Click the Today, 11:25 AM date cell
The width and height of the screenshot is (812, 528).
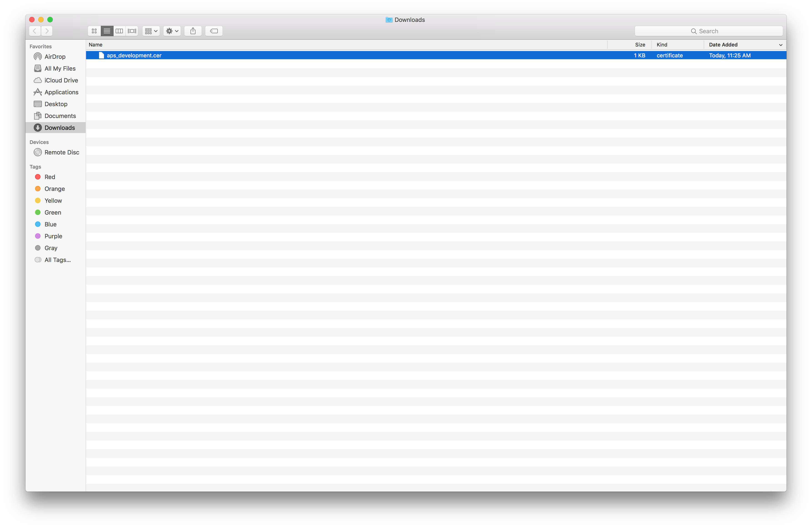click(730, 55)
